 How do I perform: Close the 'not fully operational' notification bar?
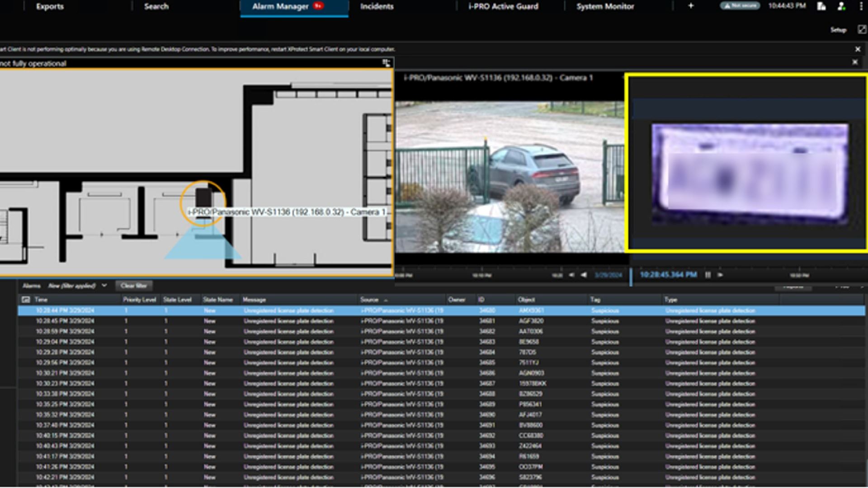click(x=854, y=62)
